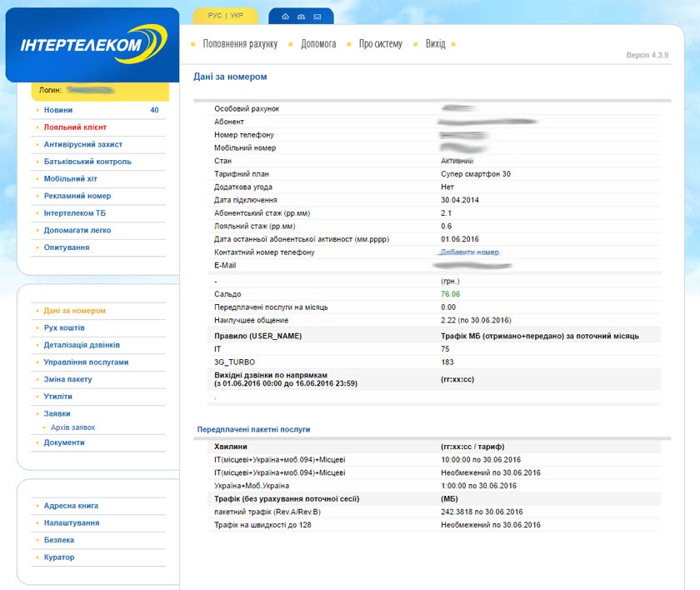Open Допомагати легко link
Image resolution: width=700 pixels, height=590 pixels.
coord(77,230)
